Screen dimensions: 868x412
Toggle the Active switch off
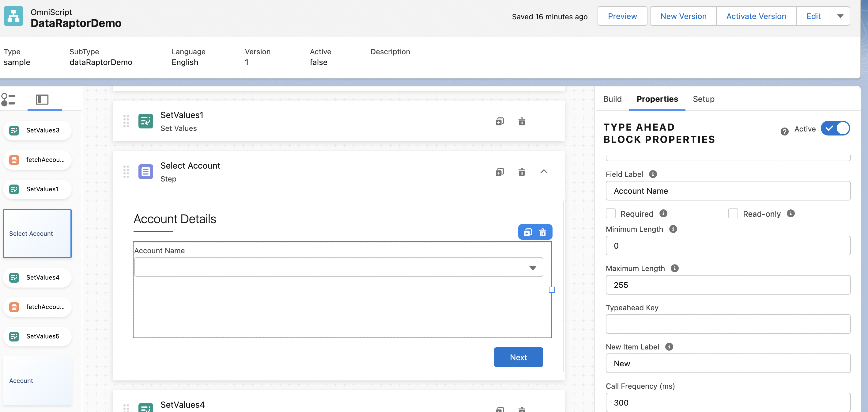click(835, 128)
